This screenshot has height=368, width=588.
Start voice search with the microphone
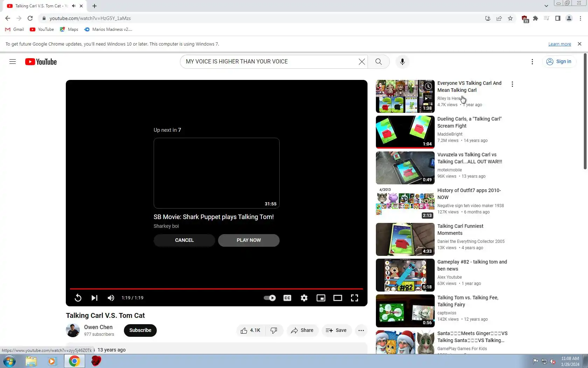tap(402, 62)
